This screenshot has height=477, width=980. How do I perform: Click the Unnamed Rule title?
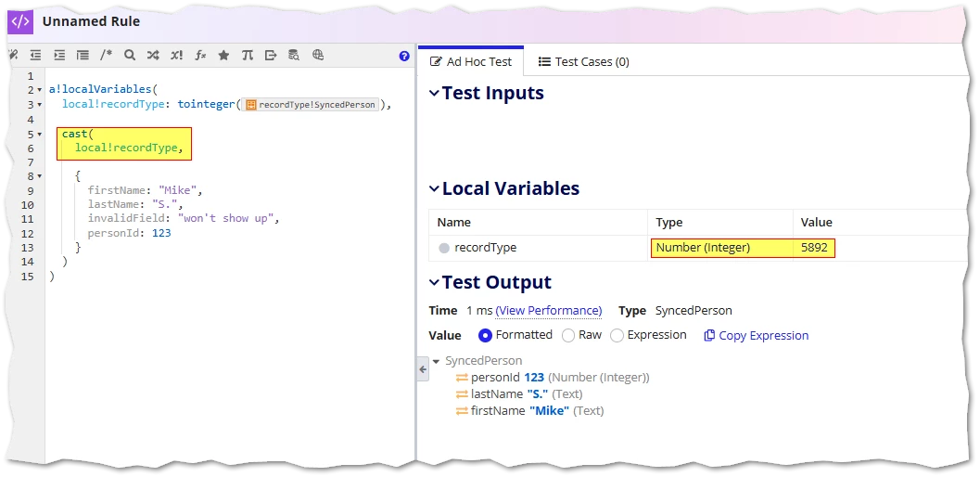(91, 21)
